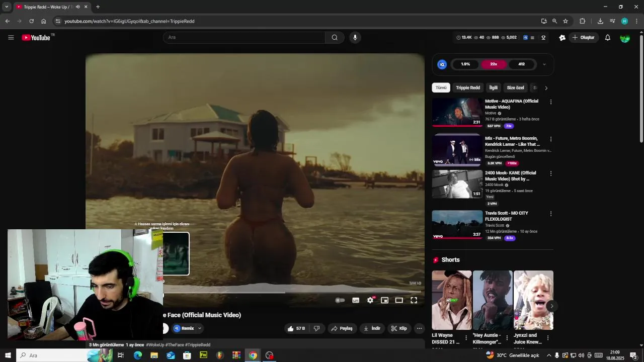The height and width of the screenshot is (362, 644).
Task: Click the vidIQ blue logo in header stats
Action: 526,38
